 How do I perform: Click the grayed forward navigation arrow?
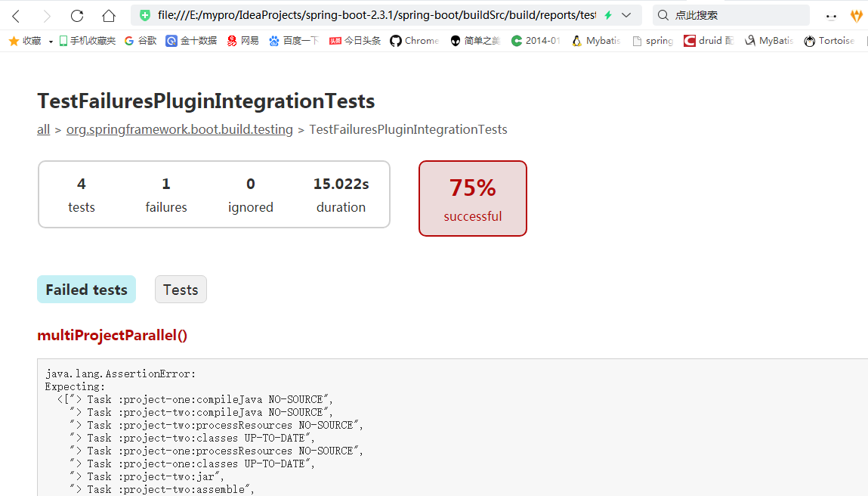tap(47, 14)
